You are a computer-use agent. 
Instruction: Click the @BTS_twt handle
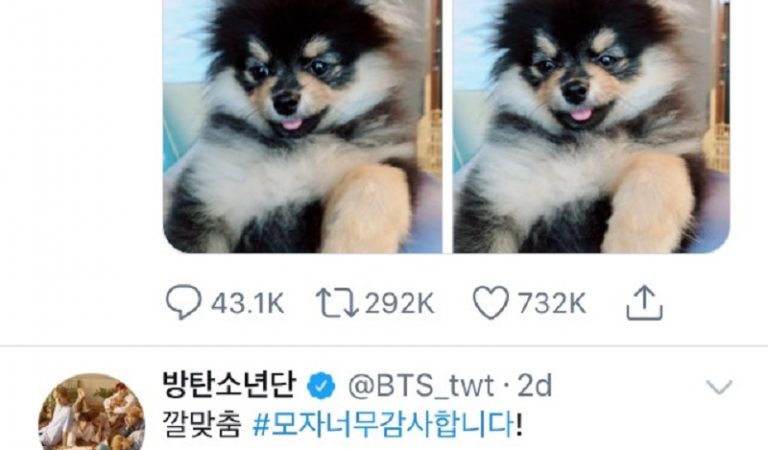(x=421, y=386)
